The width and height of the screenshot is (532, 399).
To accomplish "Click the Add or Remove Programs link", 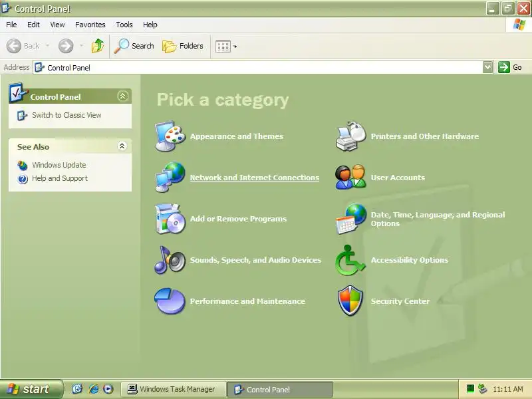I will point(238,219).
